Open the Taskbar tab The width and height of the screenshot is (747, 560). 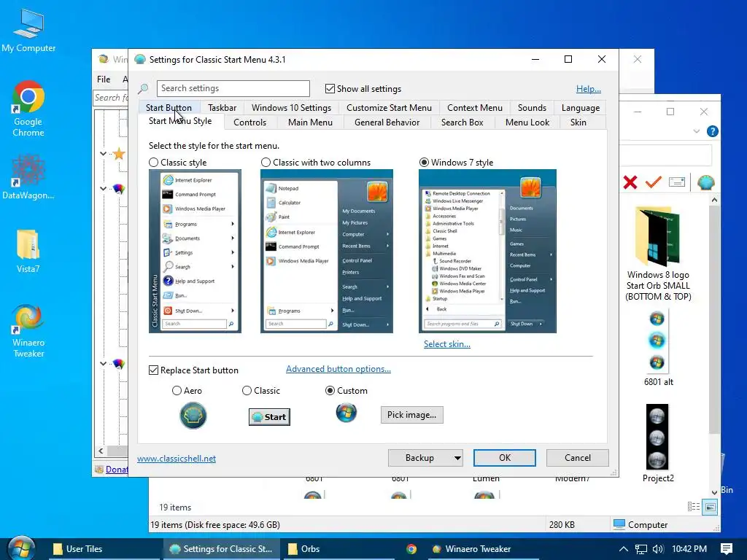[222, 108]
